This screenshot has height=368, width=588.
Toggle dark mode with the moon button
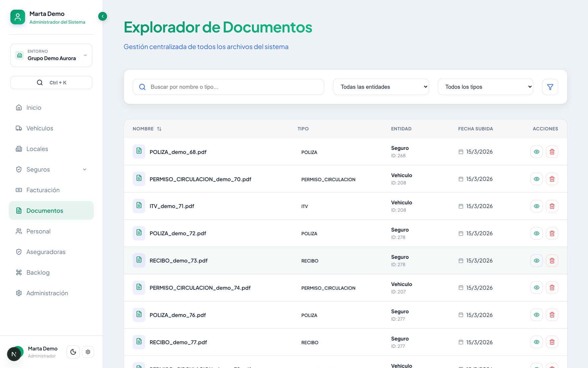pyautogui.click(x=73, y=352)
